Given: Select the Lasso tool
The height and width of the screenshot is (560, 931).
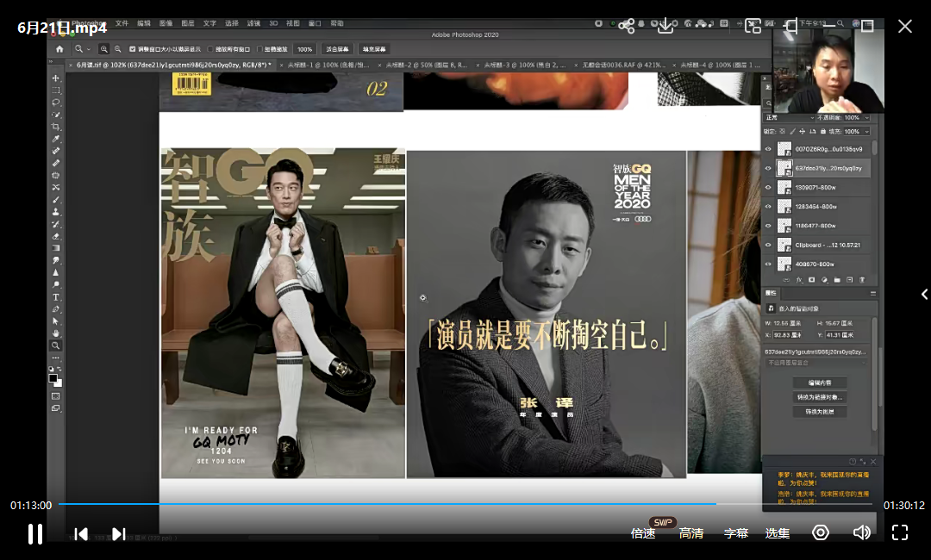Looking at the screenshot, I should pyautogui.click(x=56, y=103).
